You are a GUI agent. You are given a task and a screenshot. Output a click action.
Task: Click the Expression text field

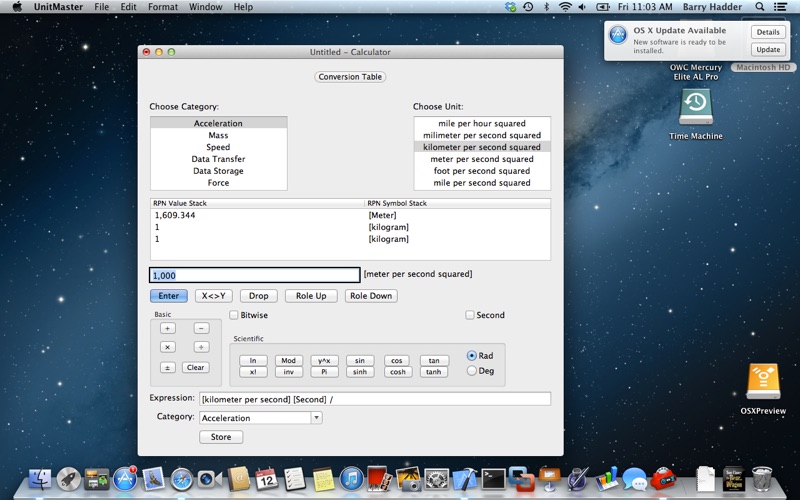[x=375, y=399]
